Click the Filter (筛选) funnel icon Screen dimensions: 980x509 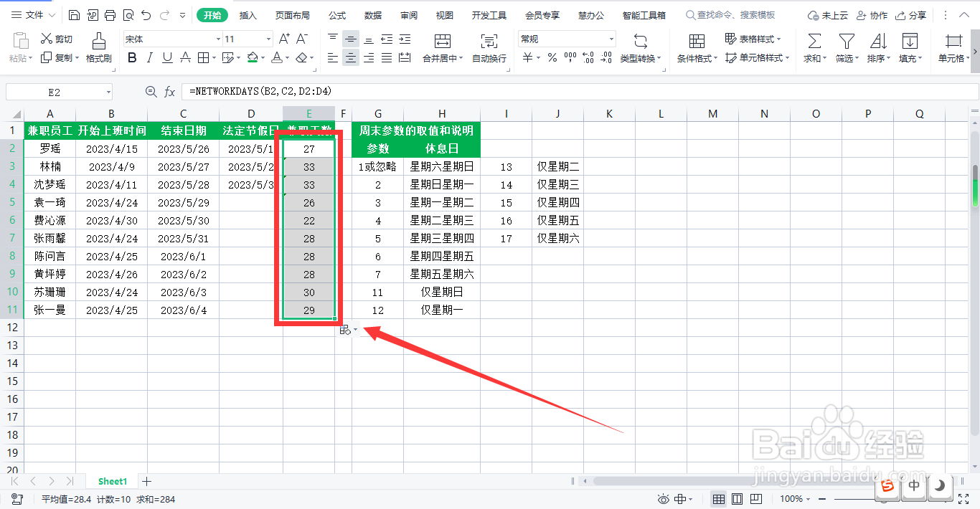pos(847,42)
